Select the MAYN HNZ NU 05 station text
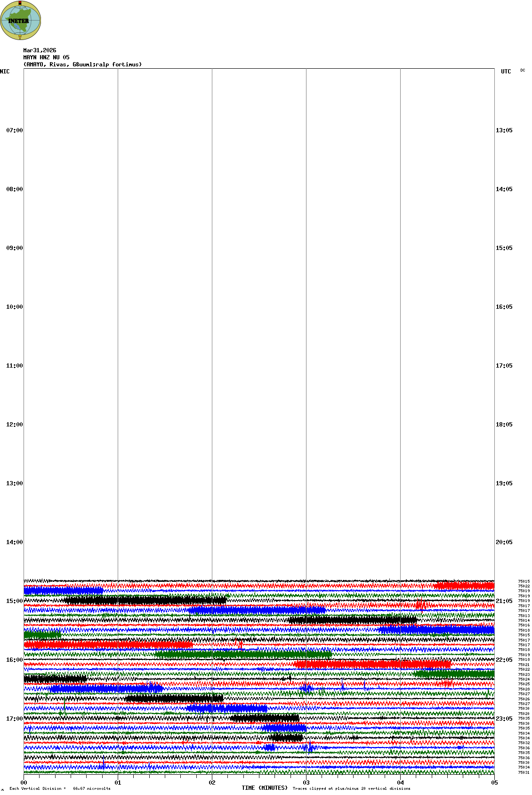 pyautogui.click(x=46, y=57)
